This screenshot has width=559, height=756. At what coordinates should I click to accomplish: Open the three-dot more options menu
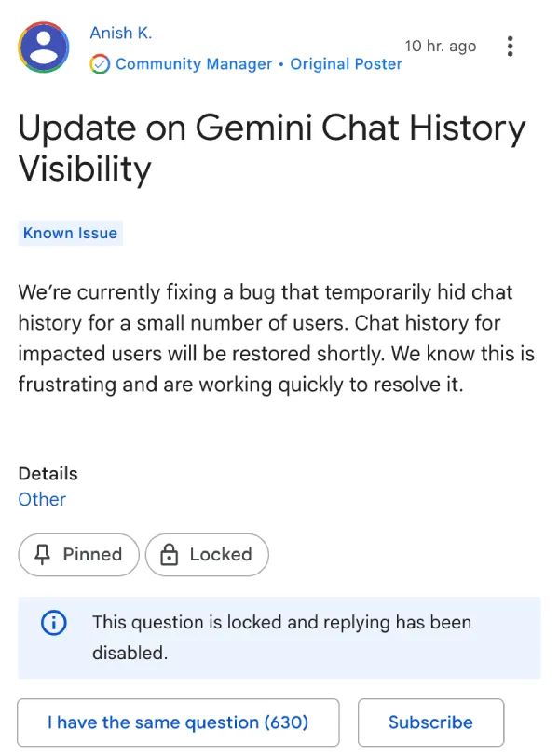coord(510,46)
